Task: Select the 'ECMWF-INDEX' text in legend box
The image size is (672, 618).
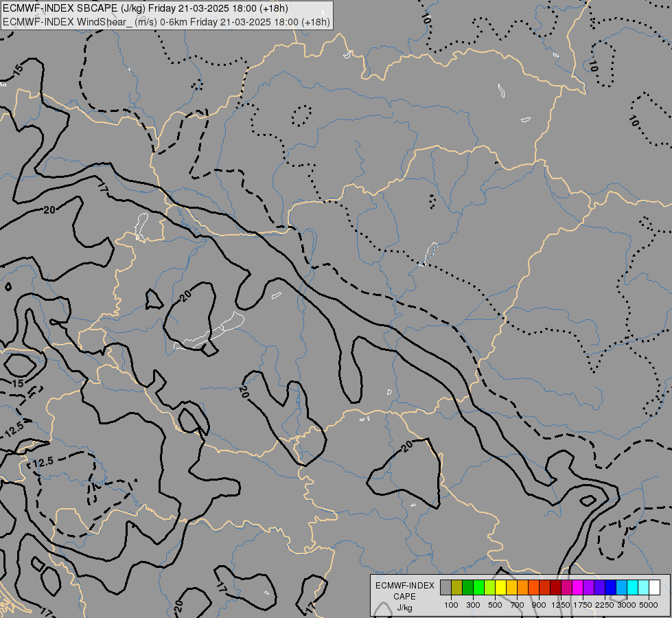Action: tap(405, 586)
